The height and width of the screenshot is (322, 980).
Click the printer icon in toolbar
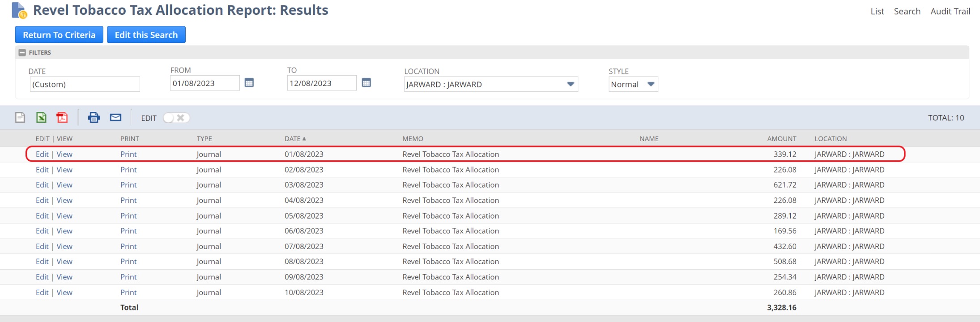click(94, 117)
